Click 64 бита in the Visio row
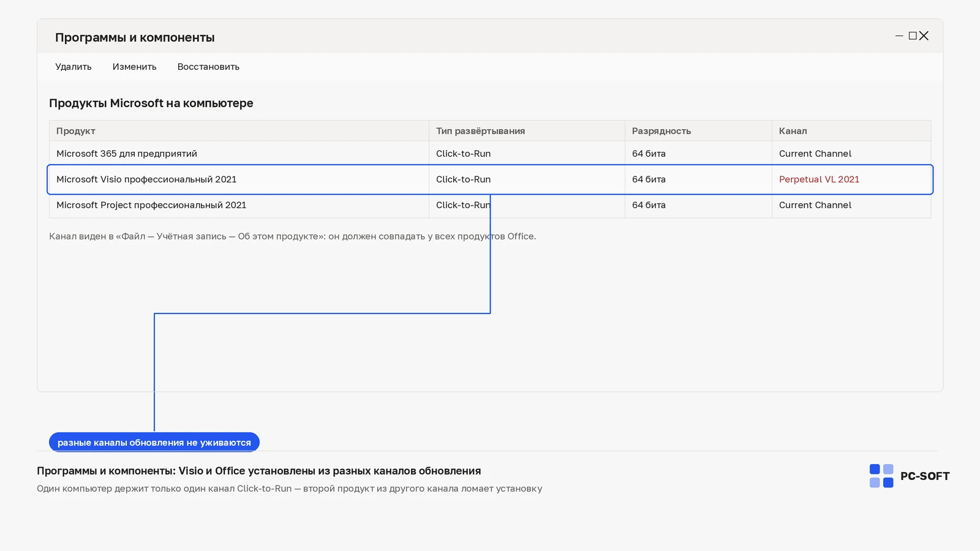 click(649, 179)
